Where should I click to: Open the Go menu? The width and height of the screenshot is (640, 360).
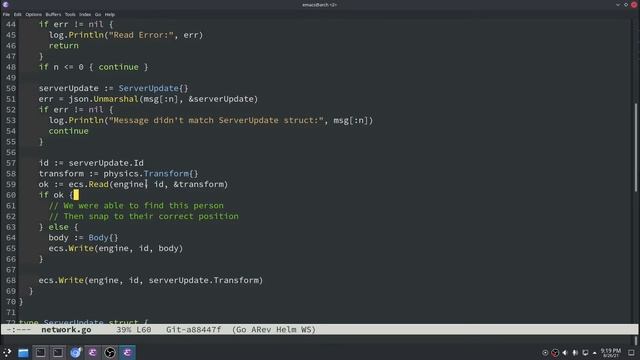(x=98, y=14)
